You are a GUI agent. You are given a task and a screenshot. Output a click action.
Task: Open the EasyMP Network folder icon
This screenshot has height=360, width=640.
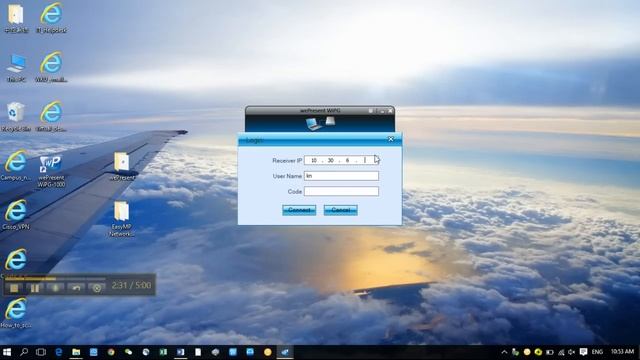pyautogui.click(x=122, y=218)
